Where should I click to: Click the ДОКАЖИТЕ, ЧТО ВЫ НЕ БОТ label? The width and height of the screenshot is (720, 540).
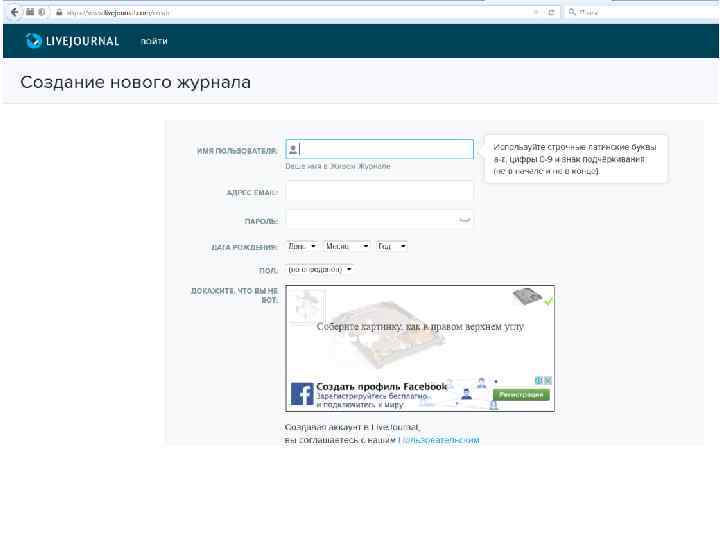[x=235, y=295]
